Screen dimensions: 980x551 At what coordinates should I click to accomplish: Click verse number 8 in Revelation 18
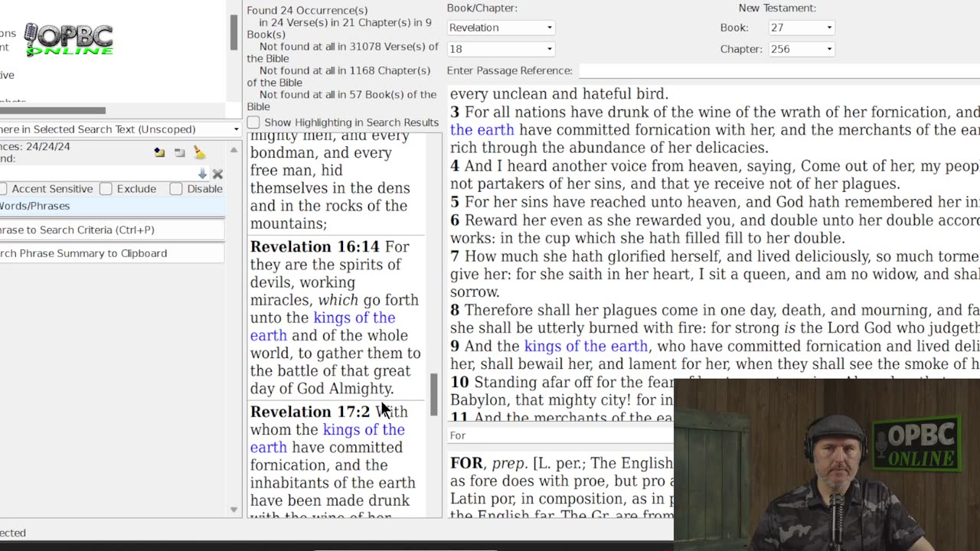coord(455,310)
